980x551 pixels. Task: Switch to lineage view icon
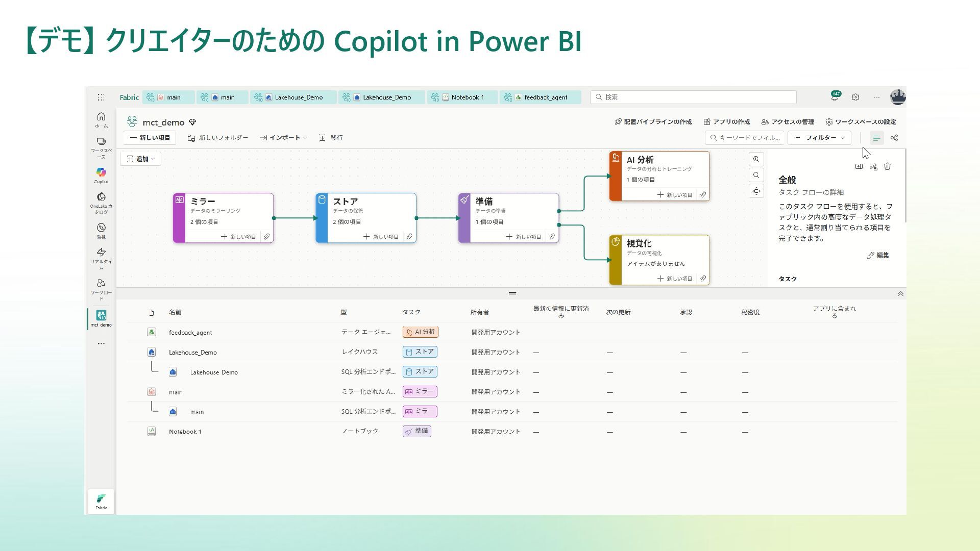(894, 138)
